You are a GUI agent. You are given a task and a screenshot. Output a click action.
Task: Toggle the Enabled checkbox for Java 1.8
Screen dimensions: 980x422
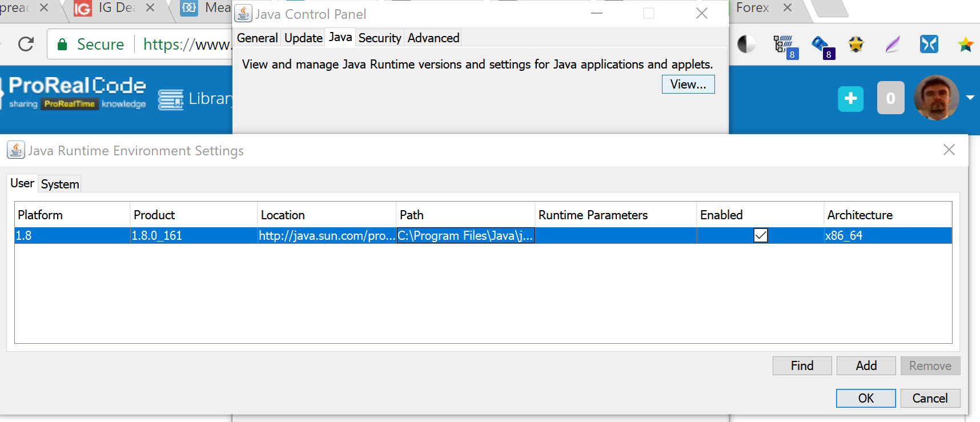click(761, 235)
